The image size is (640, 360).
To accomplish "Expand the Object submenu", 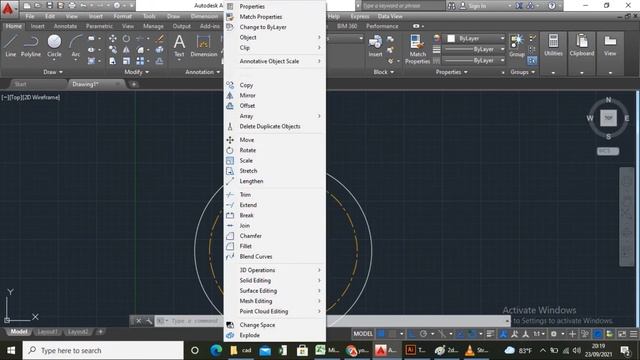I will tap(275, 37).
